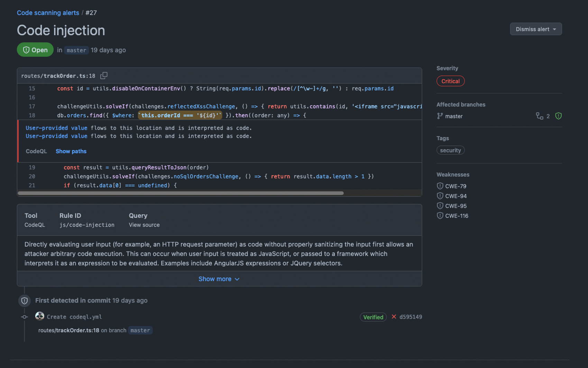Expand description with Show more
Image resolution: width=588 pixels, height=368 pixels.
pos(219,279)
